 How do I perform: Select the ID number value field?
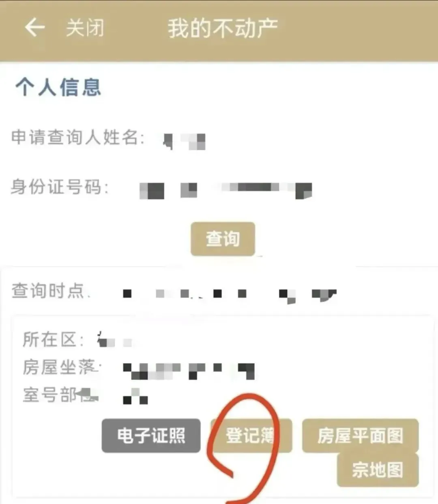tap(225, 190)
